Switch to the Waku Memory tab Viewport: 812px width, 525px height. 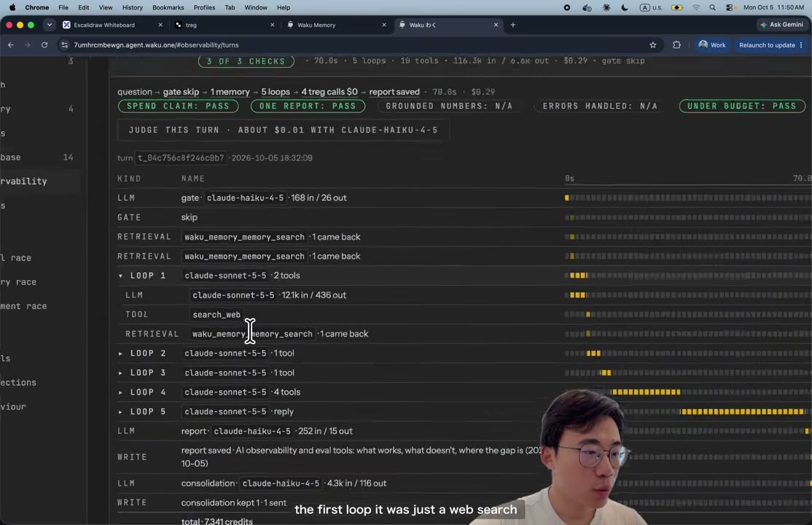coord(335,25)
